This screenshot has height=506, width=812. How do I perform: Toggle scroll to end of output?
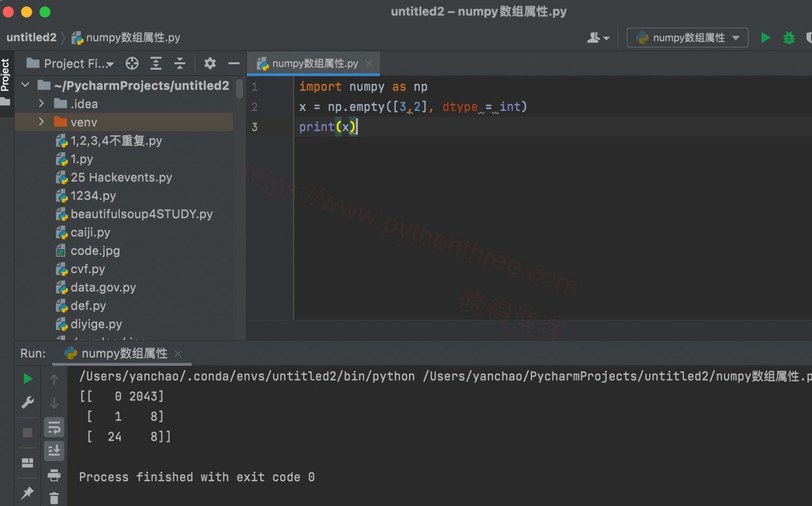(x=54, y=451)
